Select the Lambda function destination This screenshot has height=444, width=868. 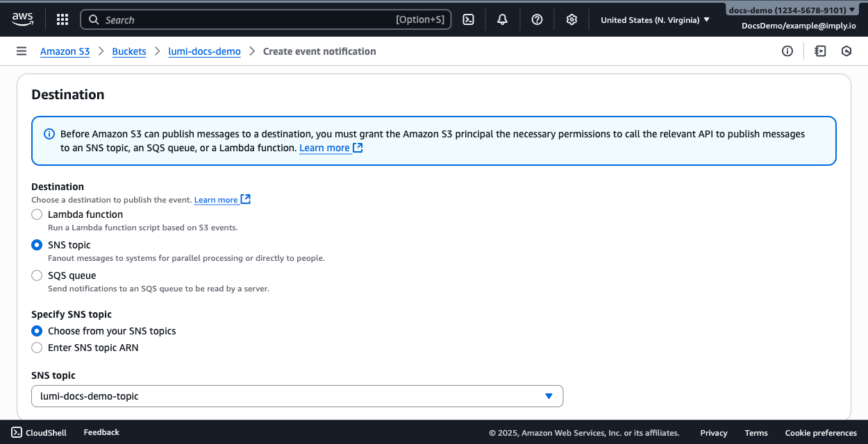coord(37,215)
